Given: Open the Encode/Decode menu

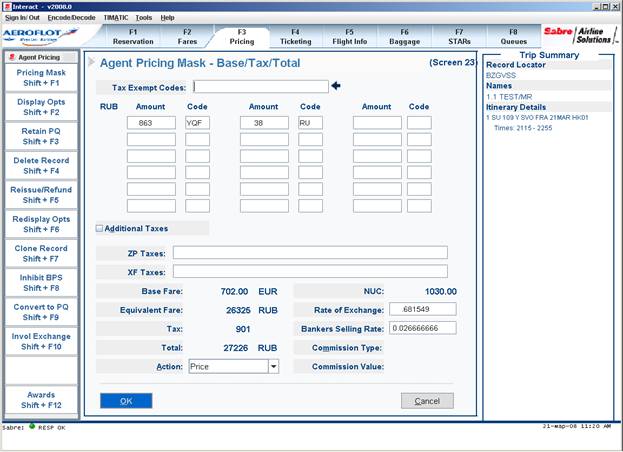Looking at the screenshot, I should point(72,17).
